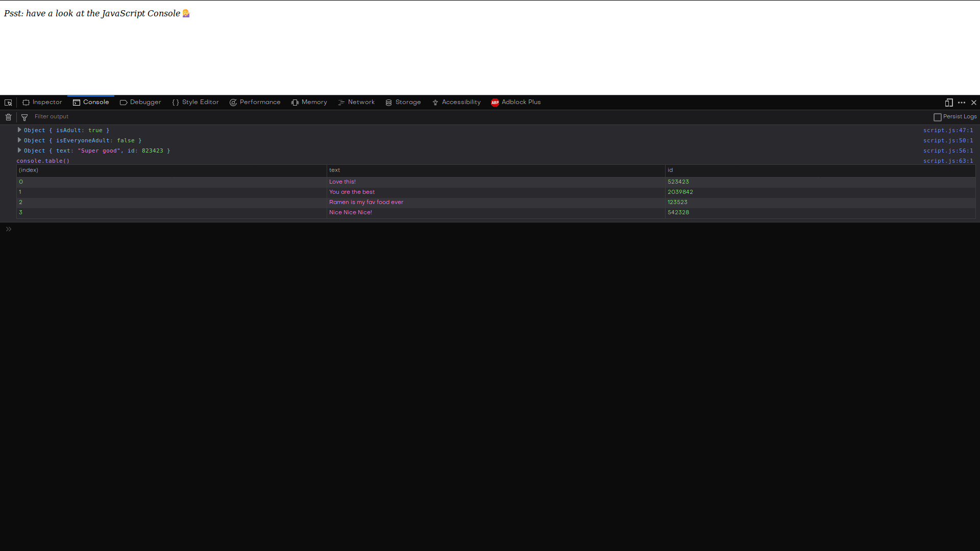The image size is (980, 551).
Task: Jump to script.js:63:1 for console.table
Action: point(948,161)
